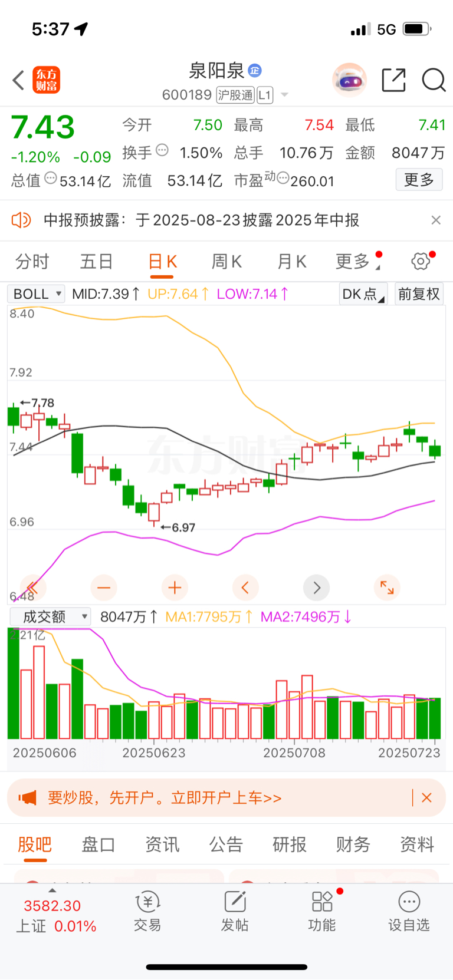Tap L1 level tag

[x=265, y=95]
